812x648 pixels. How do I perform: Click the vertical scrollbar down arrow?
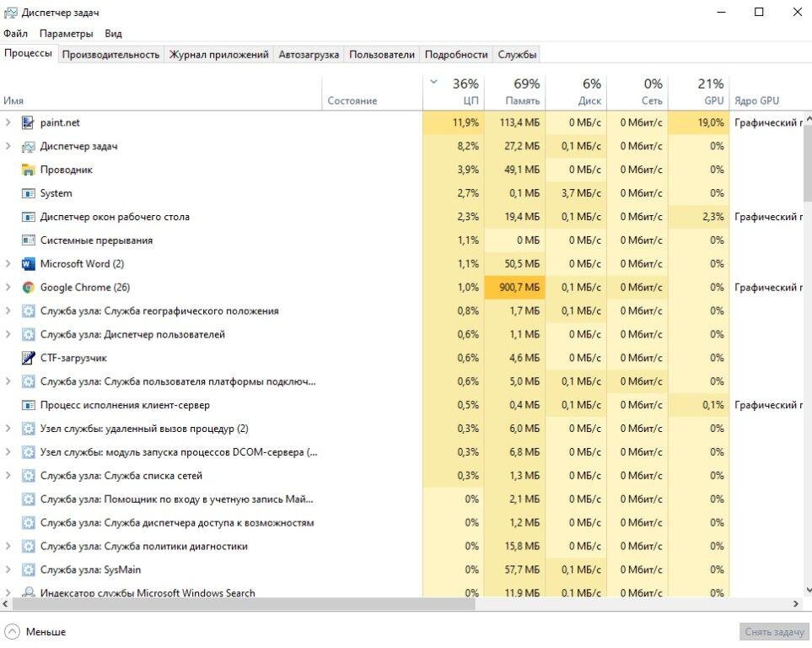pyautogui.click(x=808, y=590)
